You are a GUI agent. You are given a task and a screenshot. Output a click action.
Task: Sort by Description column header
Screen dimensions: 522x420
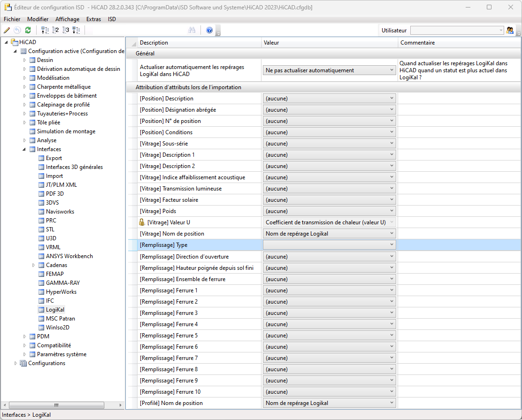pos(200,43)
